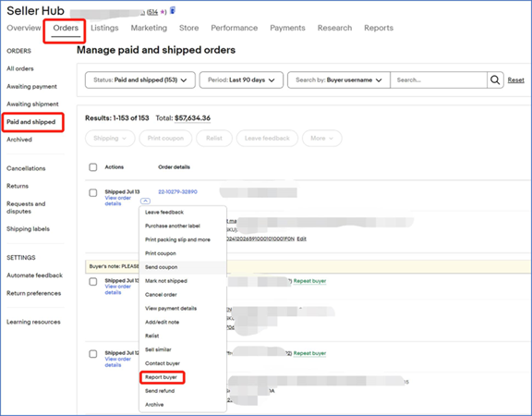Screen dimensions: 532x416
Task: Expand the Shipping bulk action dropdown
Action: click(x=110, y=139)
